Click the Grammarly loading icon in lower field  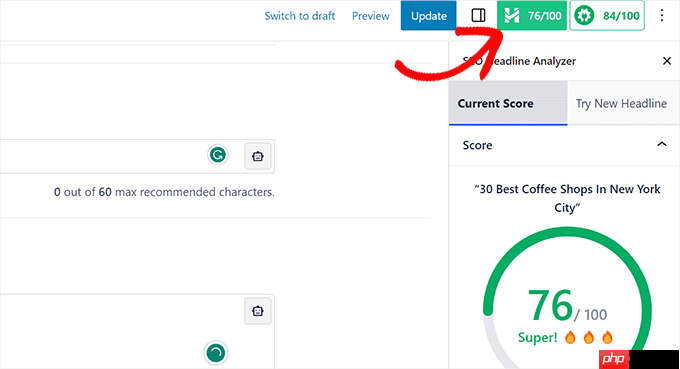[216, 353]
